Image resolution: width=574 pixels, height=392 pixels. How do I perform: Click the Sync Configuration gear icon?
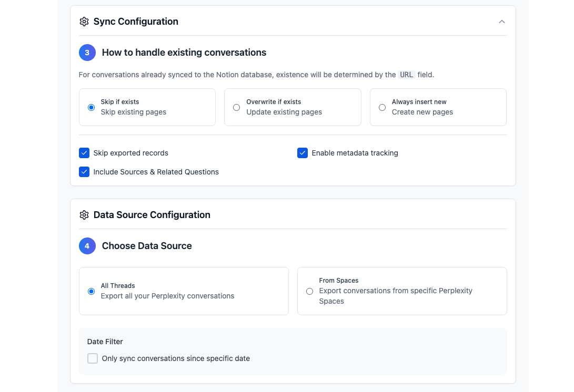pyautogui.click(x=84, y=22)
